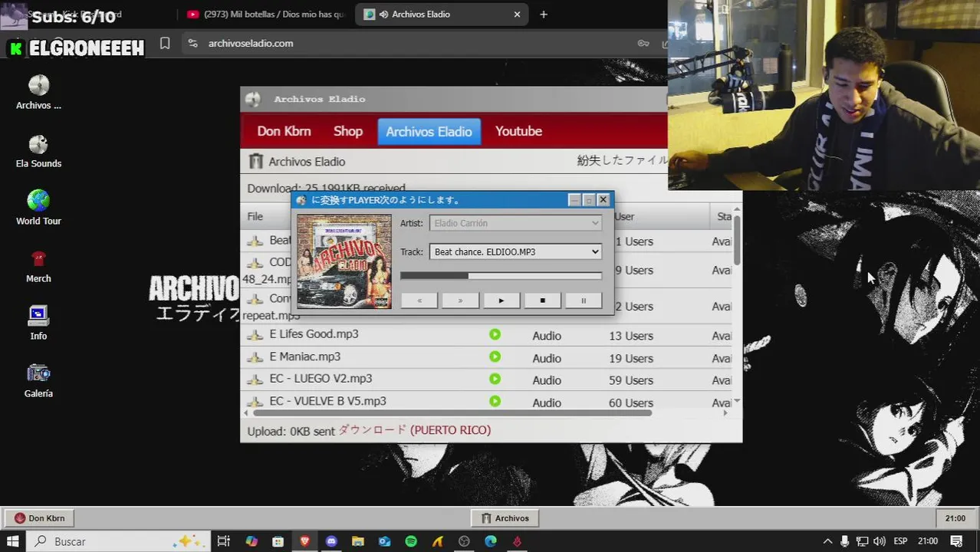This screenshot has height=552, width=980.
Task: Click the browser address bar URL
Action: click(251, 44)
